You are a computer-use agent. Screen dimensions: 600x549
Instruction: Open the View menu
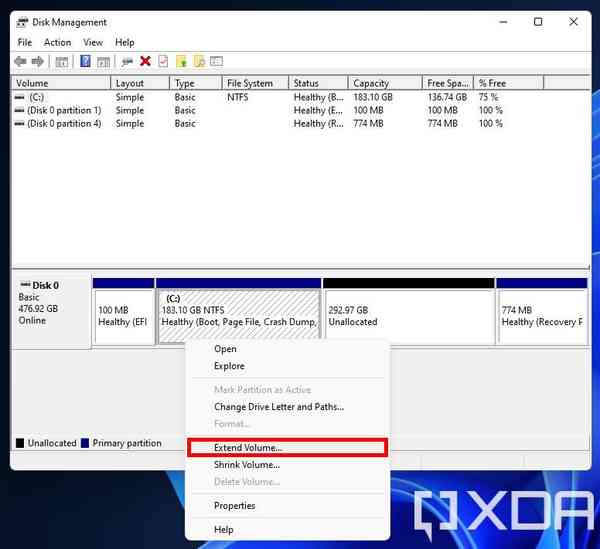93,42
